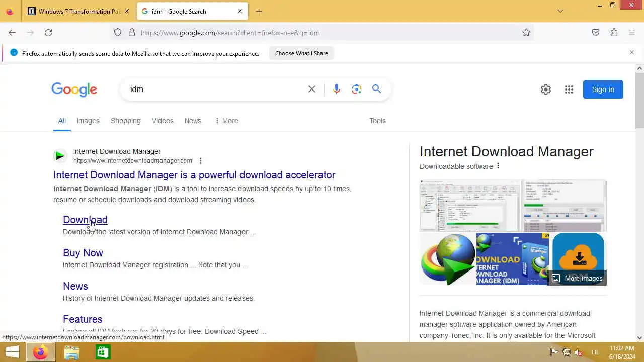Open the blue IDM box art thumbnail
Screen dimensions: 644x362
[x=513, y=259]
